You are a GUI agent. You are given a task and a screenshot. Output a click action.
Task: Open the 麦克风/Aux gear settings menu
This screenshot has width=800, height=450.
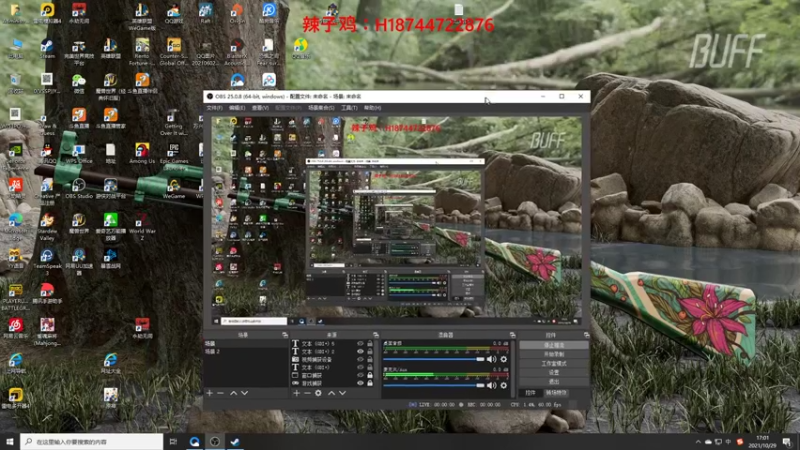coord(504,385)
